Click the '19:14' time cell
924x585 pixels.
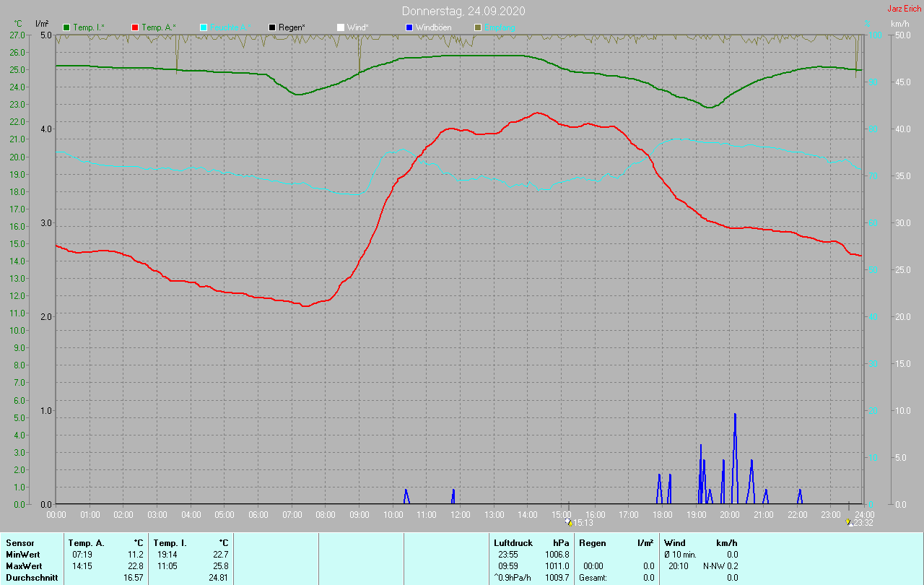click(x=167, y=555)
